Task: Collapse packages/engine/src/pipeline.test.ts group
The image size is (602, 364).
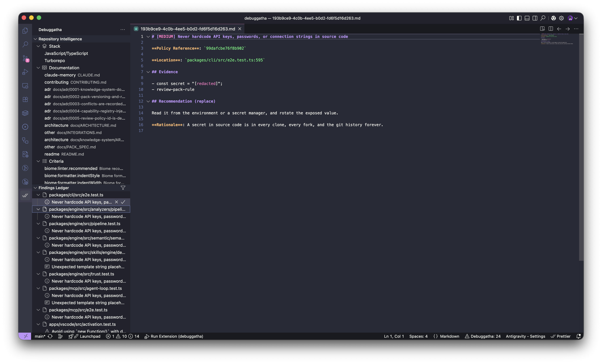Action: point(38,223)
